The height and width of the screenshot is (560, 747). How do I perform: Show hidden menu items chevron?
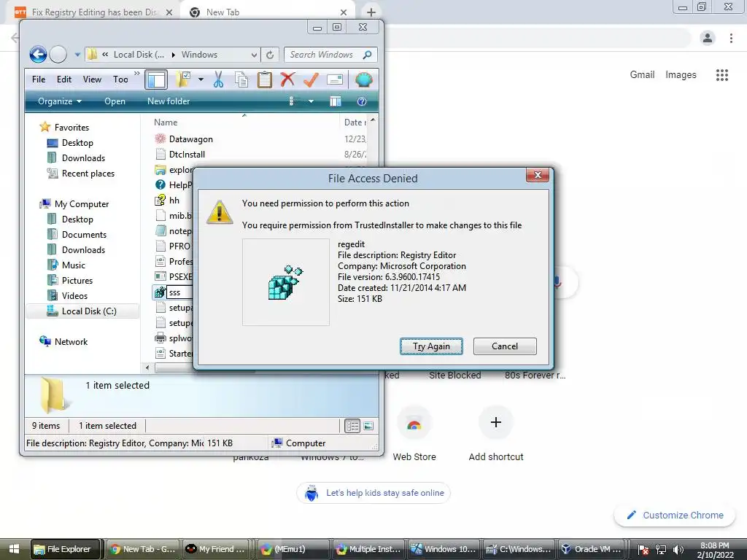point(137,74)
